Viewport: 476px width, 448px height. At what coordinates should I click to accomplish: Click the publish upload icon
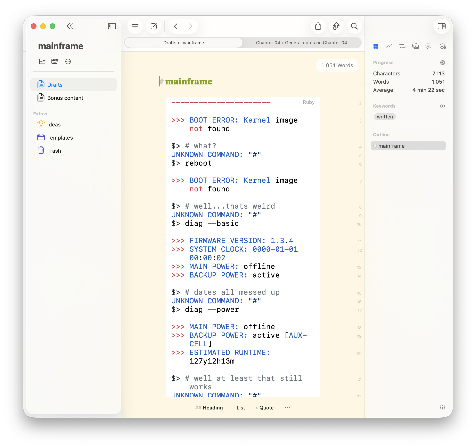point(336,26)
